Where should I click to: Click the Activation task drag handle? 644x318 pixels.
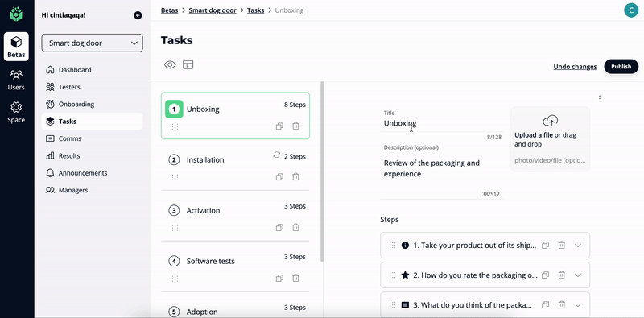175,228
